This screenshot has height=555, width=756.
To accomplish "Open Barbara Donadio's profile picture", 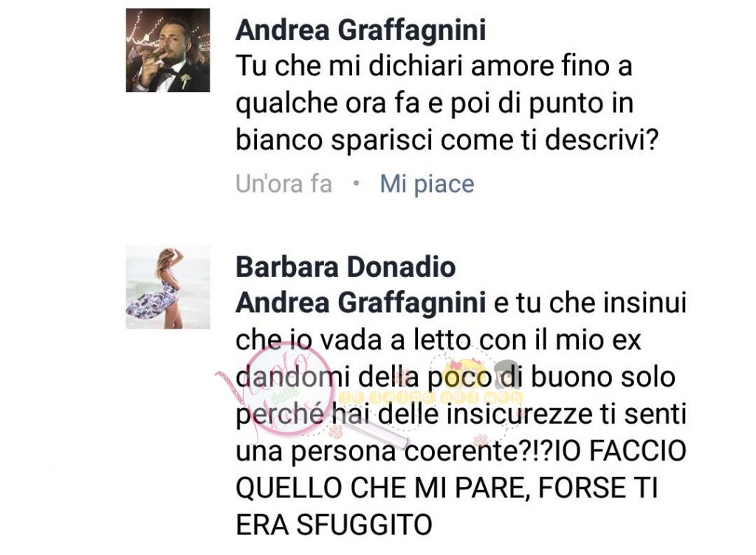I will [x=168, y=287].
